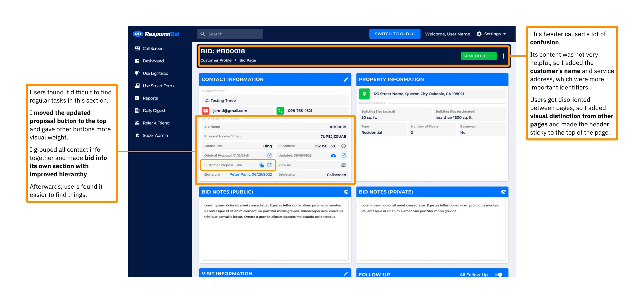Open the SCHEDULED status dropdown

point(478,56)
